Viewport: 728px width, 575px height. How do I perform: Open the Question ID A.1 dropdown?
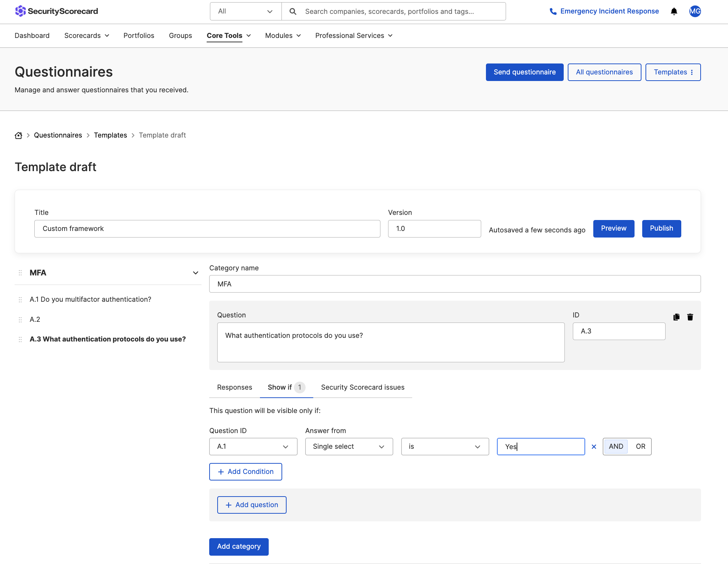pyautogui.click(x=253, y=447)
